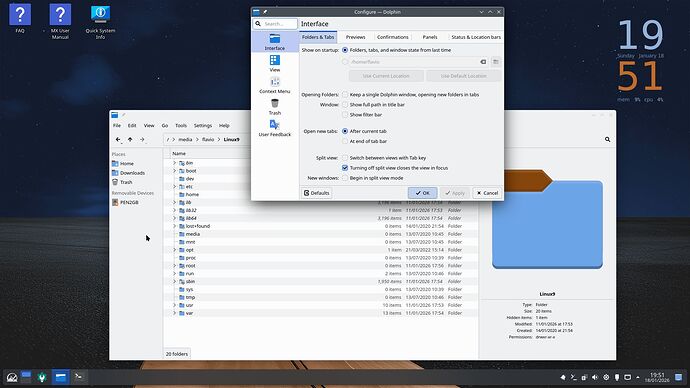The height and width of the screenshot is (388, 690).
Task: Select the custom startup path radio button
Action: tap(345, 62)
